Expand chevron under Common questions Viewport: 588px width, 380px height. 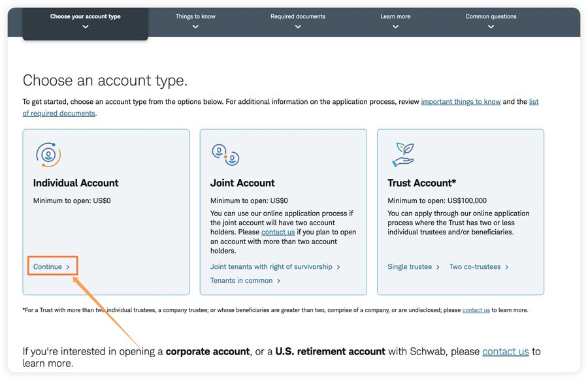point(491,27)
